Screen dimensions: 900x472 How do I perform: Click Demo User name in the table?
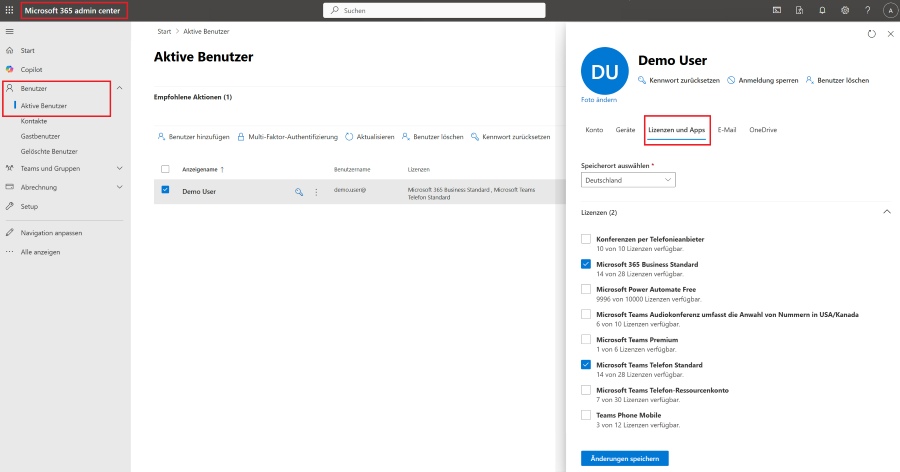[x=199, y=192]
